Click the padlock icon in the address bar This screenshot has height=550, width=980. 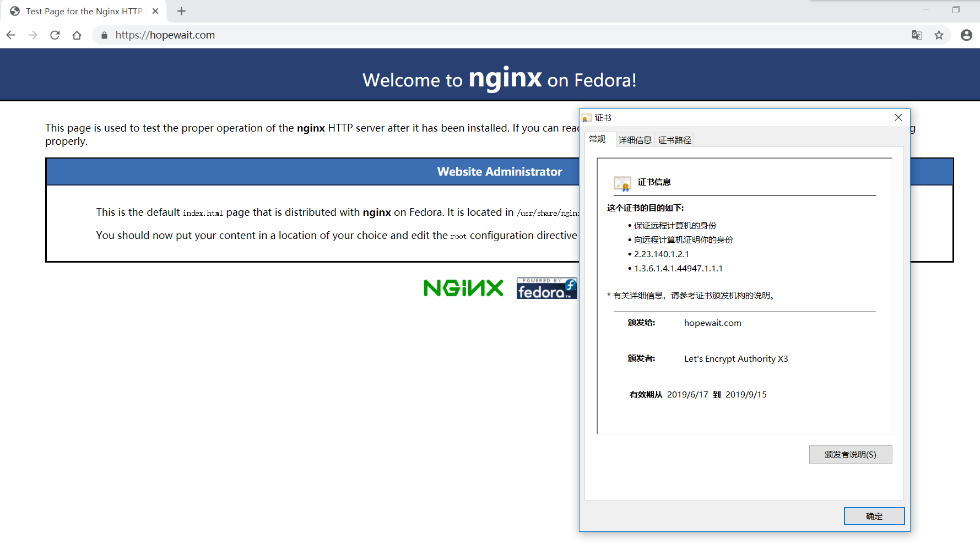tap(104, 35)
